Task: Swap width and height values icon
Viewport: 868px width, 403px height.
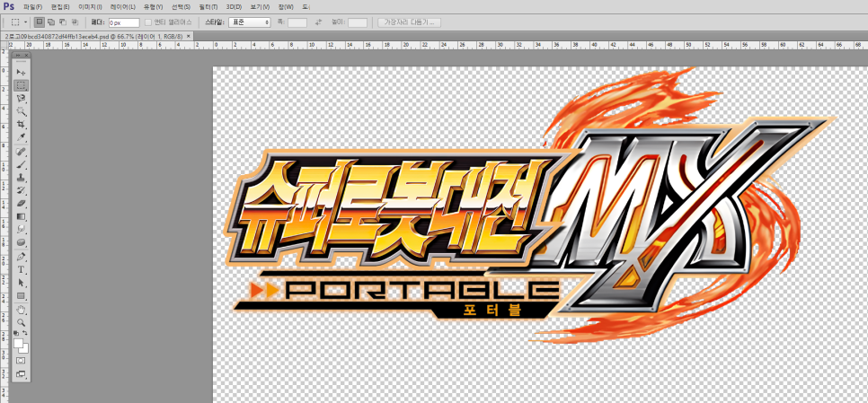Action: point(318,22)
